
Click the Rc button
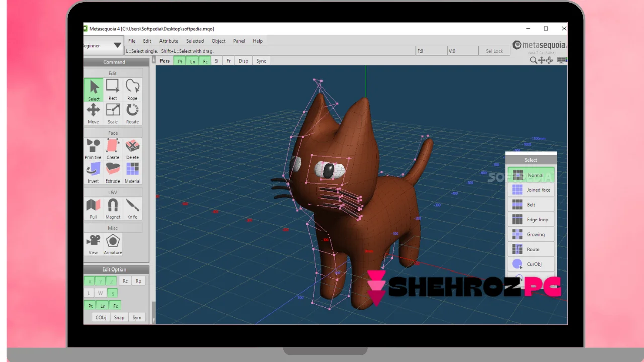(x=125, y=281)
